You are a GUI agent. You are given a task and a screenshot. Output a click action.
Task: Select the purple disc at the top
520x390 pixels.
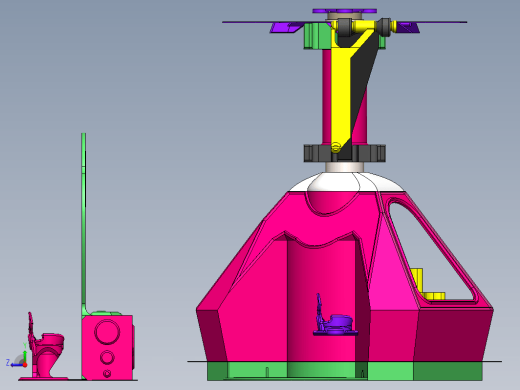tap(345, 11)
